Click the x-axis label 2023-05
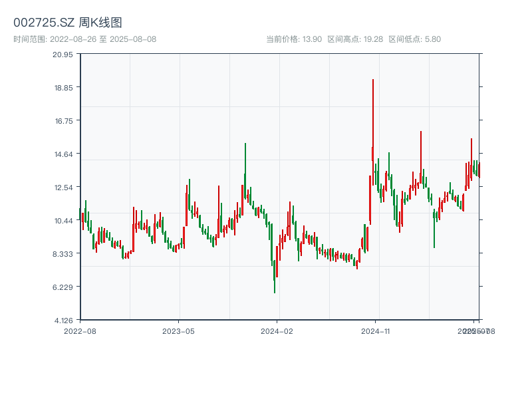This screenshot has width=532, height=399. 178,331
